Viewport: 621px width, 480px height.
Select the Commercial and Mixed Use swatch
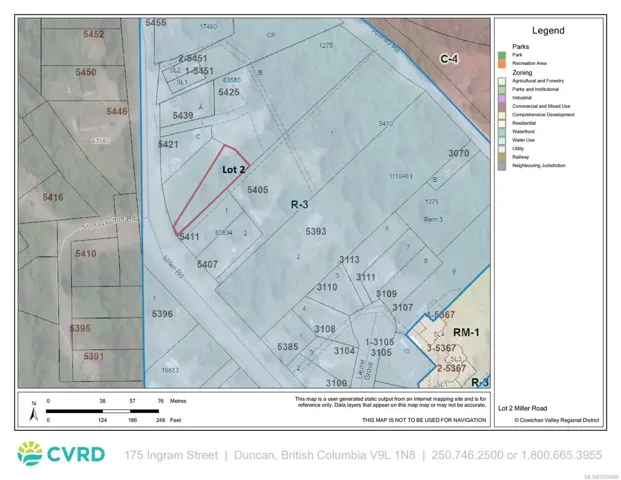tap(501, 106)
